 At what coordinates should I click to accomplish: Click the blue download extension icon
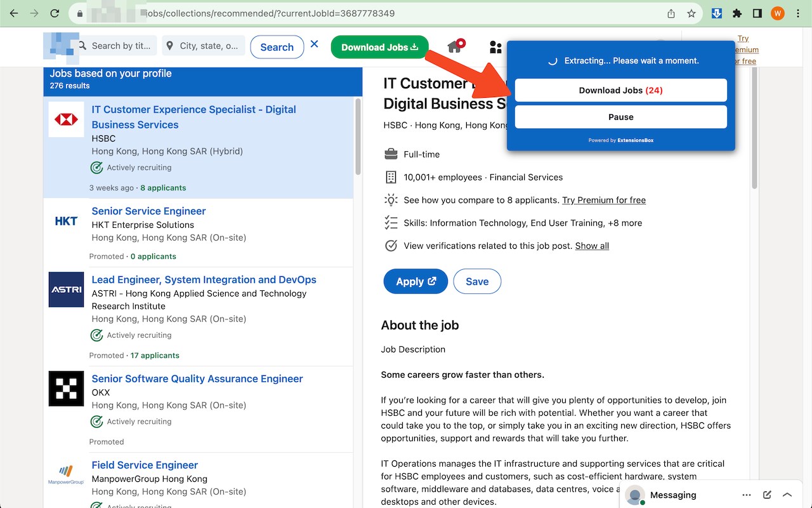tap(717, 13)
